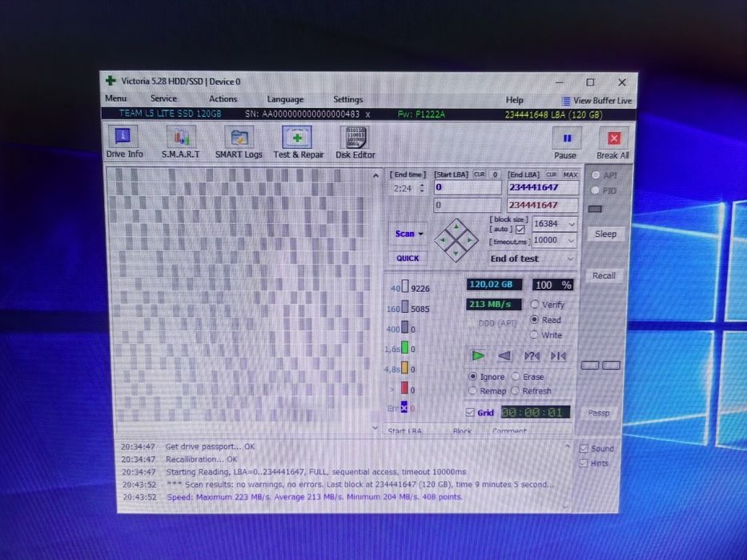Select the Remap radio option

(x=472, y=390)
